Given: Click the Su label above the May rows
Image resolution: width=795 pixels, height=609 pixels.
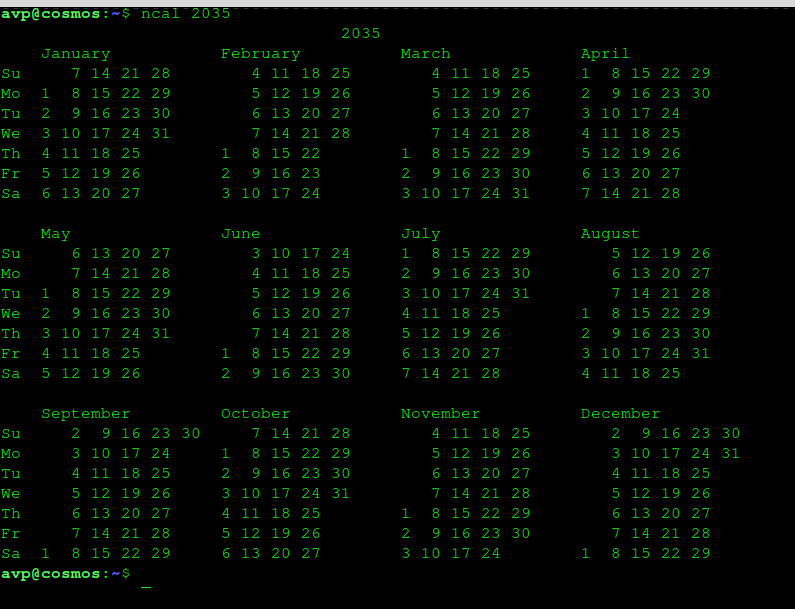Looking at the screenshot, I should [x=11, y=254].
